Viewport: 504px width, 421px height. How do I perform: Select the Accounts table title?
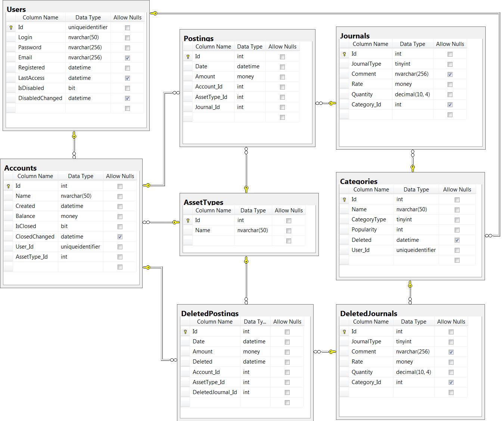coord(21,168)
